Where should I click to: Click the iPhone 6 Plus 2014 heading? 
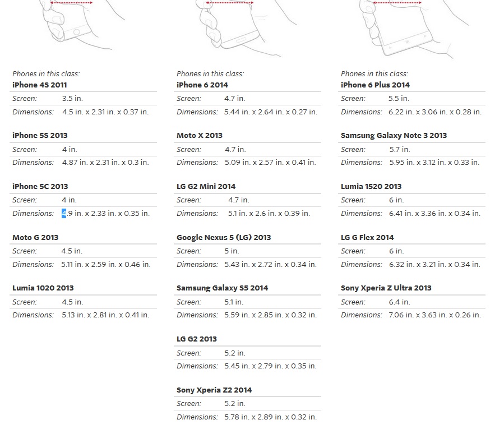click(375, 85)
